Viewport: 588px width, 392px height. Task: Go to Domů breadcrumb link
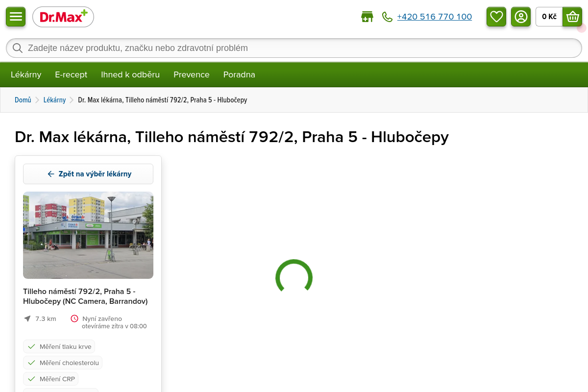pos(23,100)
